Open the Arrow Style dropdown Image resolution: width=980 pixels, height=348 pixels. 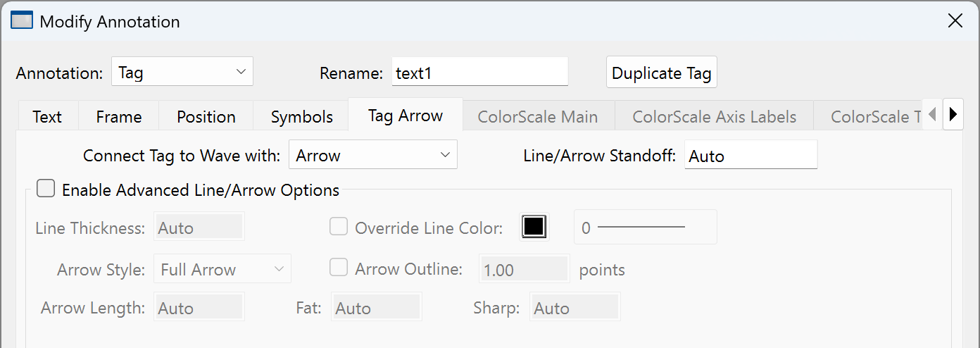click(x=222, y=269)
